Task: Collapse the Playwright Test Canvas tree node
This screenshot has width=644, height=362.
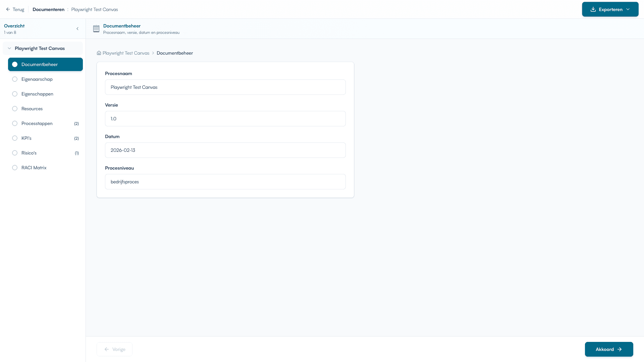Action: pos(9,48)
